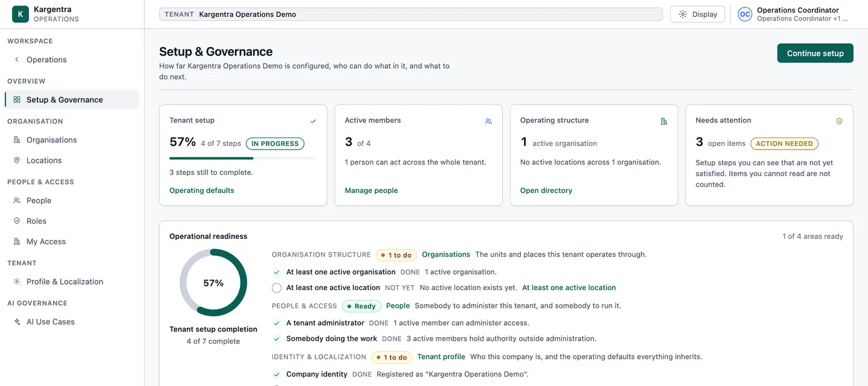Click the done check beside Company identity
The image size is (868, 386).
(277, 375)
